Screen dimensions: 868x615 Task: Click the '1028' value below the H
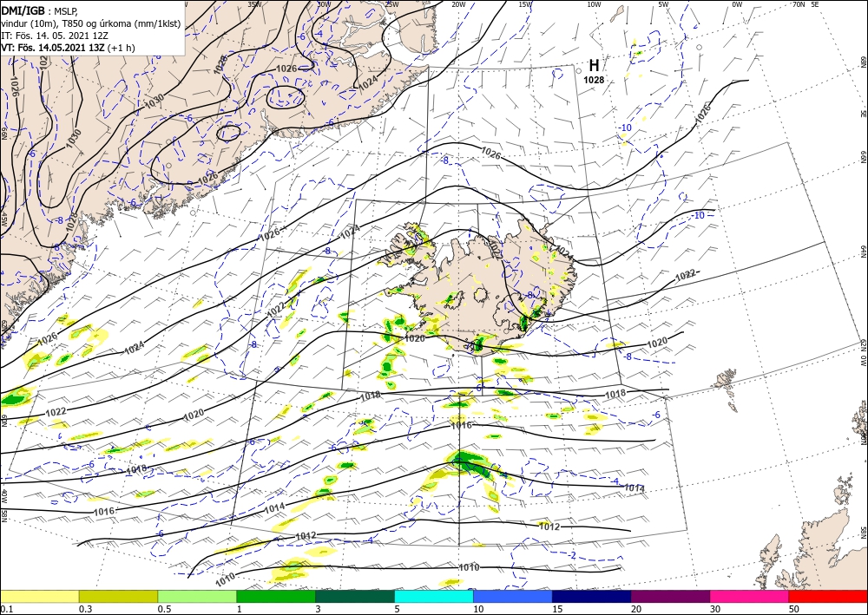(594, 80)
